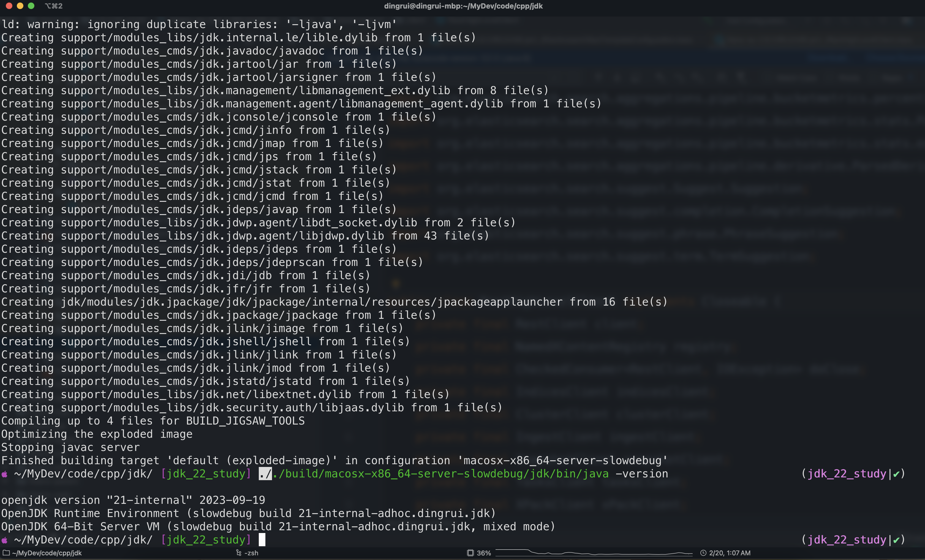925x560 pixels.
Task: Click the jdk.jcmd/jstack output line
Action: (x=199, y=170)
